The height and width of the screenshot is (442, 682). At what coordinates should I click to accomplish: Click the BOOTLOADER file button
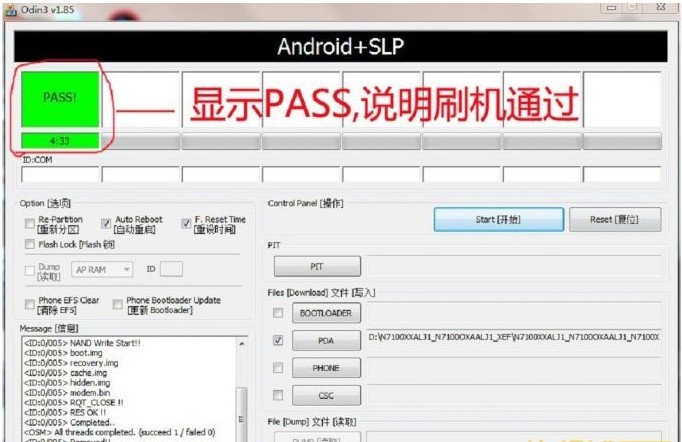[x=326, y=313]
